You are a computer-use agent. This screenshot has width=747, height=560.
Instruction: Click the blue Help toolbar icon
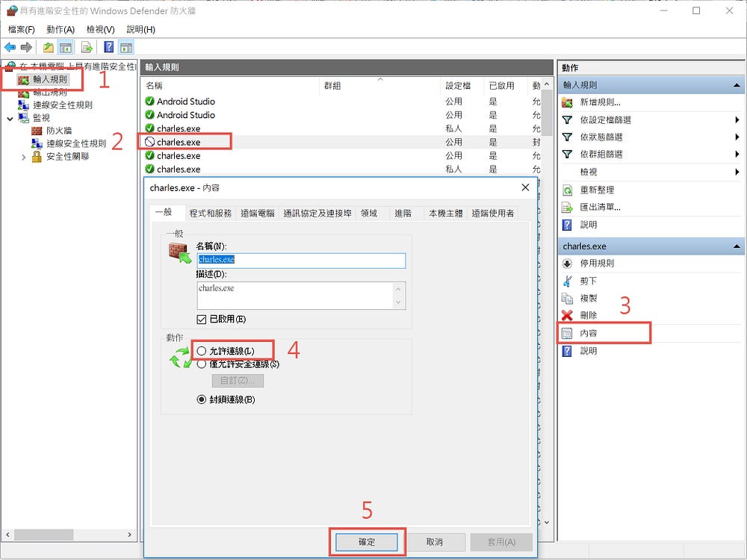tap(109, 47)
